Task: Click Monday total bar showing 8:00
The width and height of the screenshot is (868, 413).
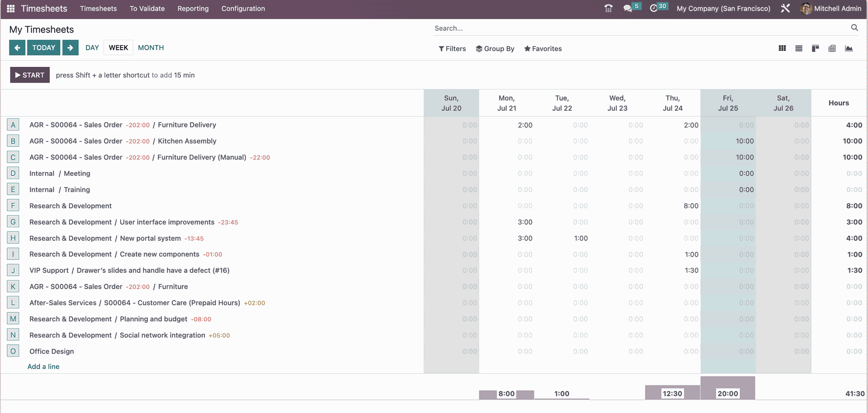Action: click(x=507, y=395)
